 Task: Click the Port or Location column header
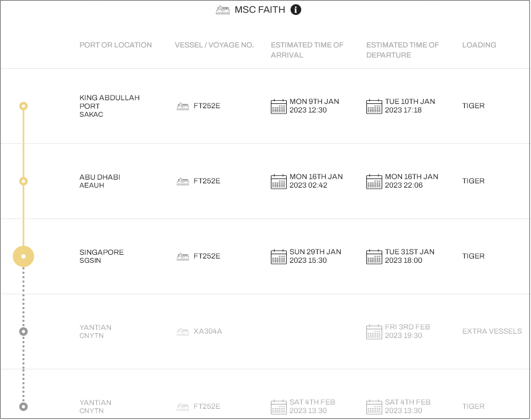(116, 45)
